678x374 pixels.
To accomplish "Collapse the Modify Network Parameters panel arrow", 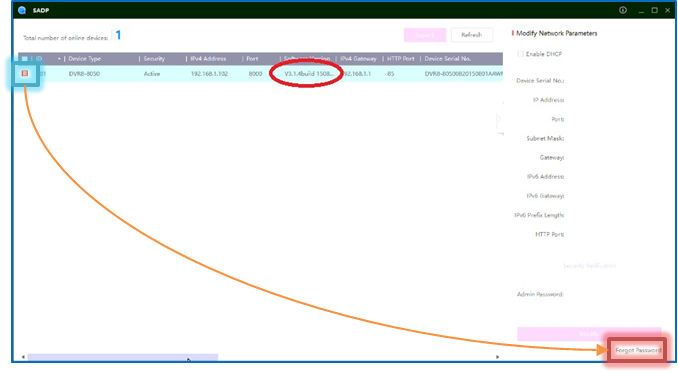I will (499, 118).
